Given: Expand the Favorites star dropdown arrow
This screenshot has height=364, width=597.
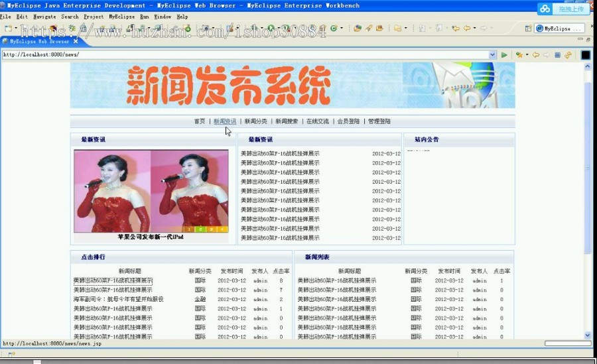Looking at the screenshot, I should point(527,55).
